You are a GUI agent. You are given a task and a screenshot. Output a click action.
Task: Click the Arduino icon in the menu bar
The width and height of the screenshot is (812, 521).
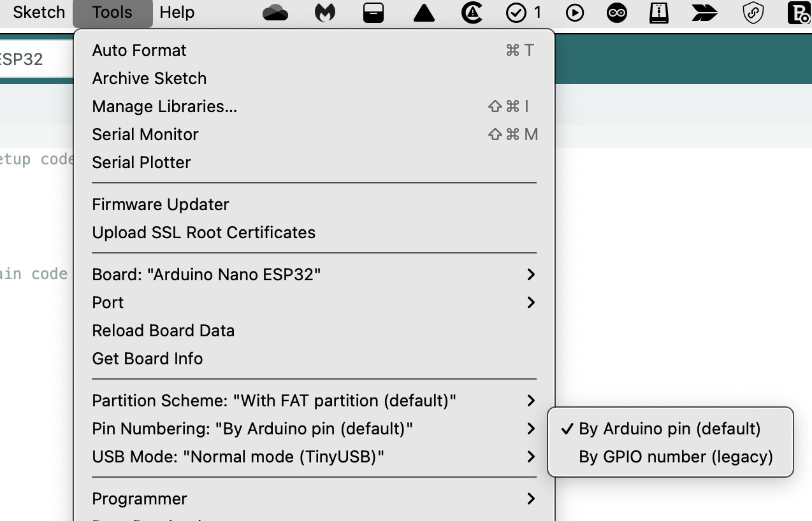click(618, 12)
